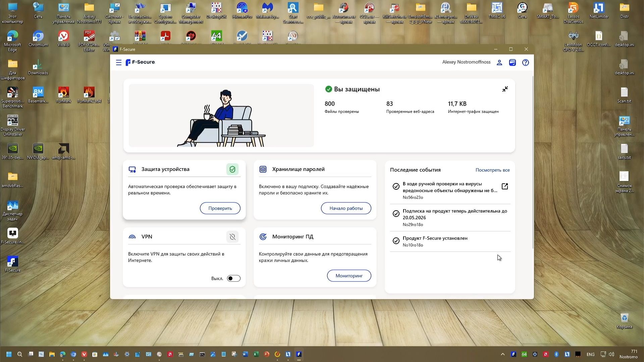Click the account profile icon in the header
The image size is (644, 362).
pyautogui.click(x=499, y=62)
